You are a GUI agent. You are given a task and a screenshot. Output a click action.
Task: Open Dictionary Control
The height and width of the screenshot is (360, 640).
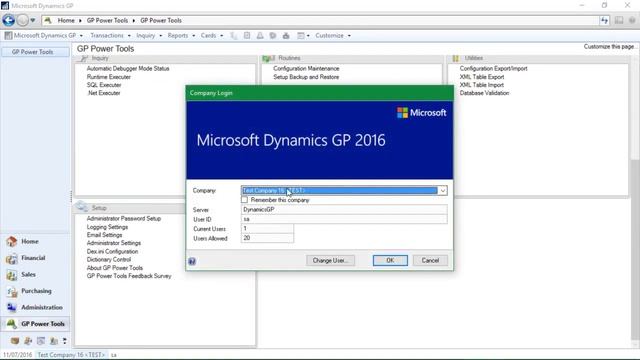(109, 260)
